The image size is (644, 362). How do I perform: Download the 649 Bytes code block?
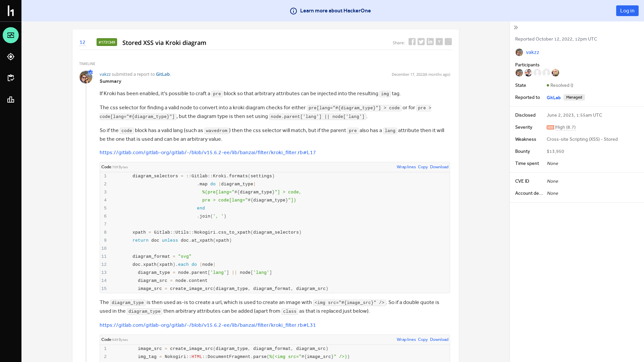439,340
